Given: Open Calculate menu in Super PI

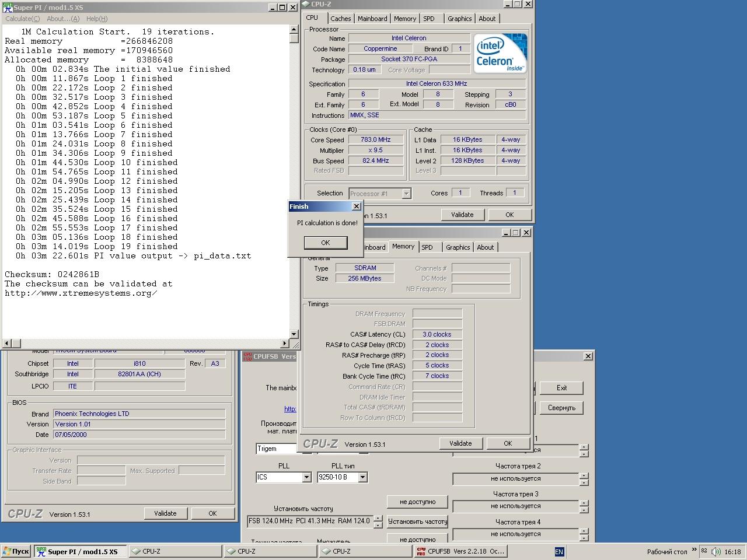Looking at the screenshot, I should click(23, 19).
